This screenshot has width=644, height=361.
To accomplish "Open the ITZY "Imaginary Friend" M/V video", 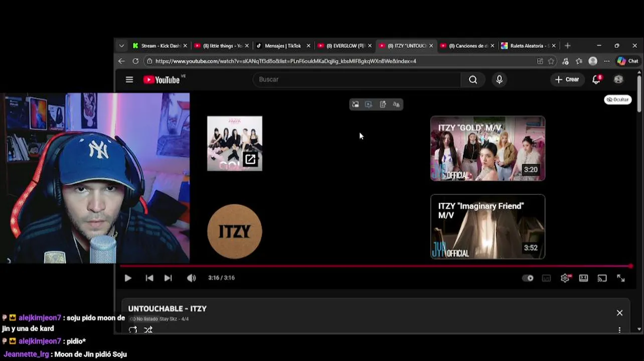I will [488, 227].
